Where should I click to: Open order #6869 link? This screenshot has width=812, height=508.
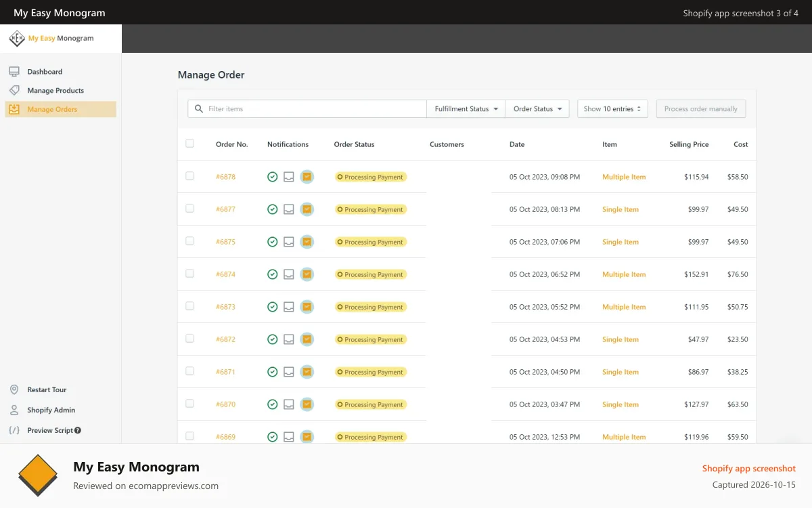pyautogui.click(x=226, y=437)
